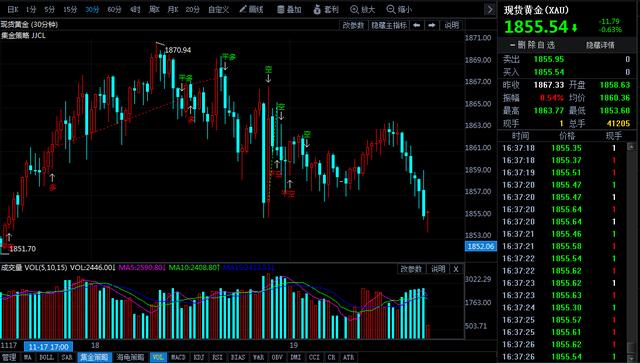Switch to the 月K monthly chart

pos(173,9)
